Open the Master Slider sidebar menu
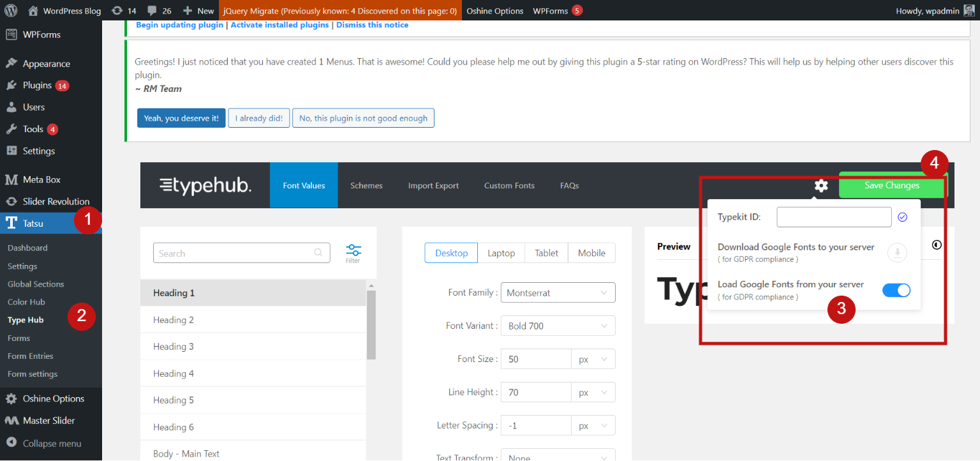This screenshot has height=461, width=980. [51, 420]
